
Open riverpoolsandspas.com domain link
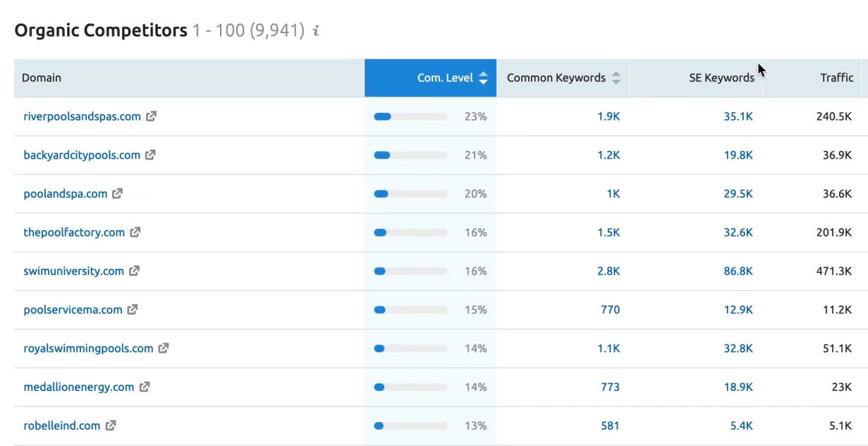click(82, 116)
